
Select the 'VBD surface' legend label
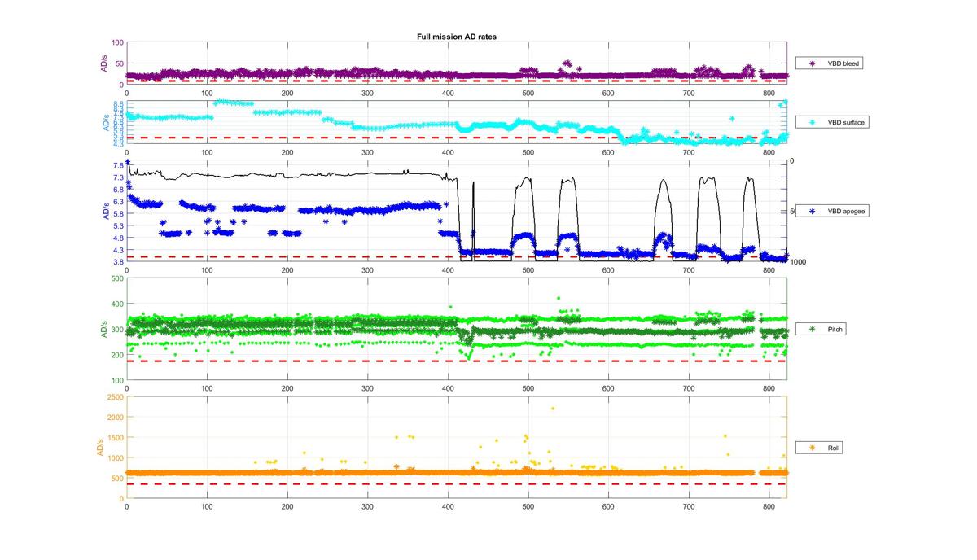click(846, 122)
